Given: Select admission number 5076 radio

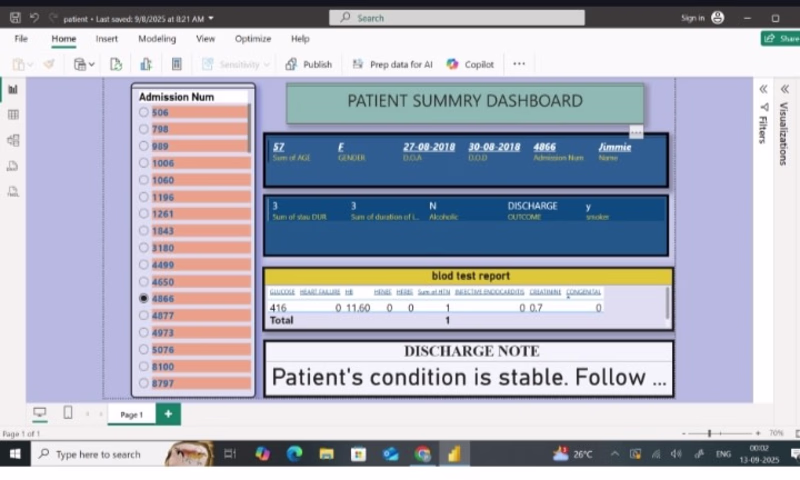Looking at the screenshot, I should 144,349.
